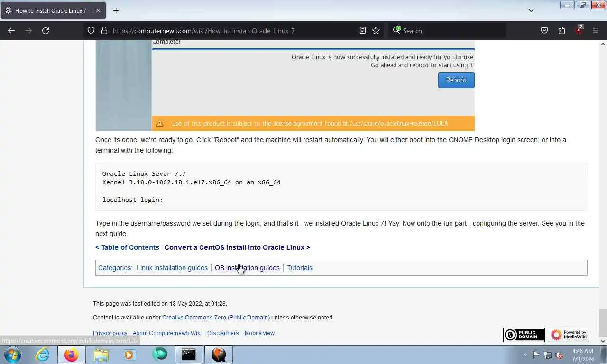The height and width of the screenshot is (364, 607).
Task: Click the Firefox taskbar icon
Action: click(72, 355)
